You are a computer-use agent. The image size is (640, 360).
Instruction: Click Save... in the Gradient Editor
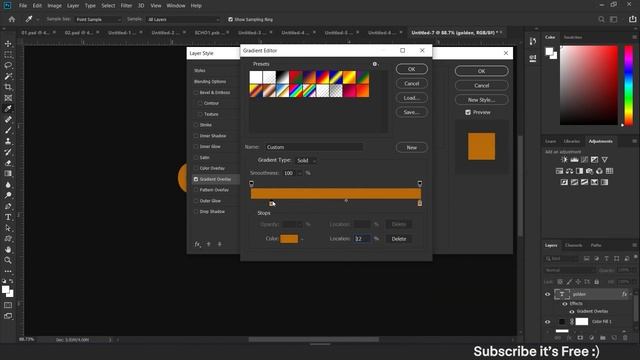[411, 112]
